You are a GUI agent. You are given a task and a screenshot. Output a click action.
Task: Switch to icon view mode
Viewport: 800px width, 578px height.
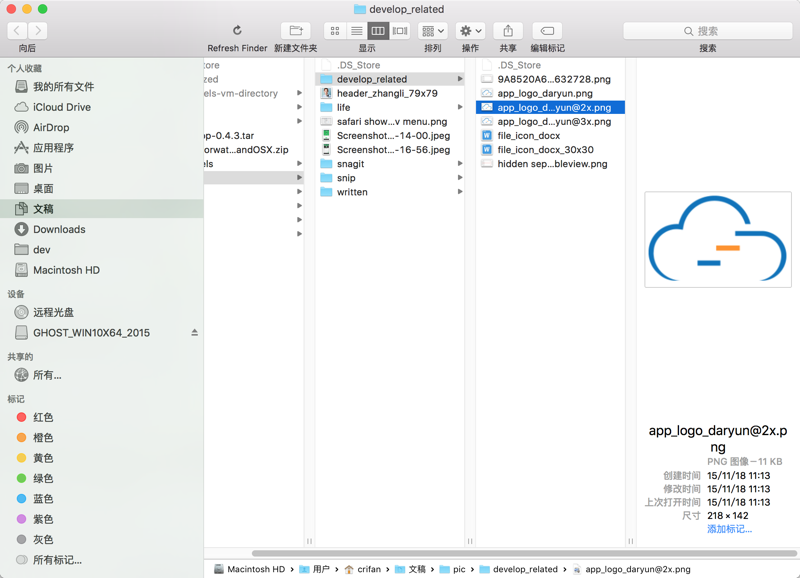click(335, 31)
